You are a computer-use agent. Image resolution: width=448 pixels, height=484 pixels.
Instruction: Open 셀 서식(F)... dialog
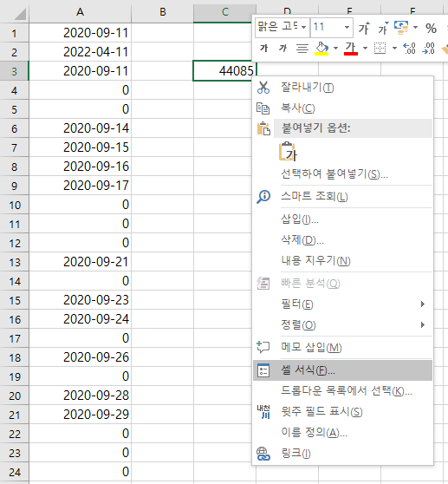(x=343, y=370)
